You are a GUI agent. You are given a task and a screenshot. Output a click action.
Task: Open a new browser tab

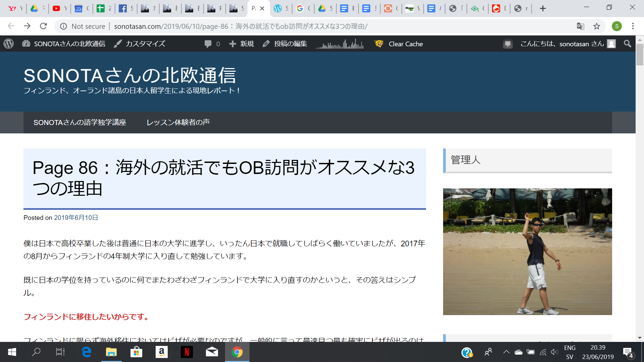pyautogui.click(x=543, y=8)
